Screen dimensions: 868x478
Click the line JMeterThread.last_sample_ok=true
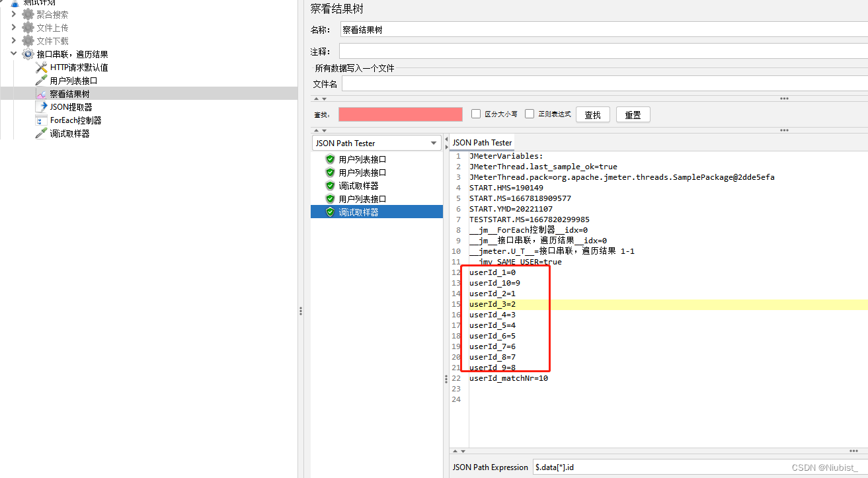pos(543,167)
